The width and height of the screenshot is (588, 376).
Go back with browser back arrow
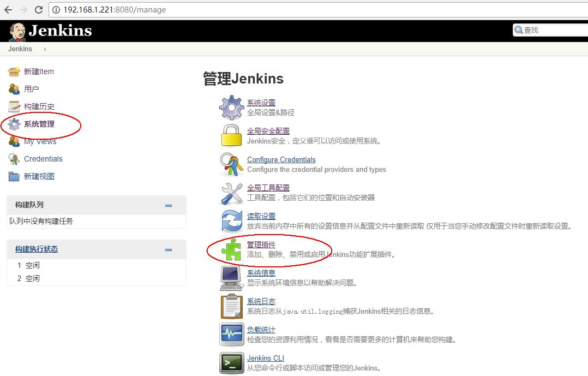click(8, 10)
